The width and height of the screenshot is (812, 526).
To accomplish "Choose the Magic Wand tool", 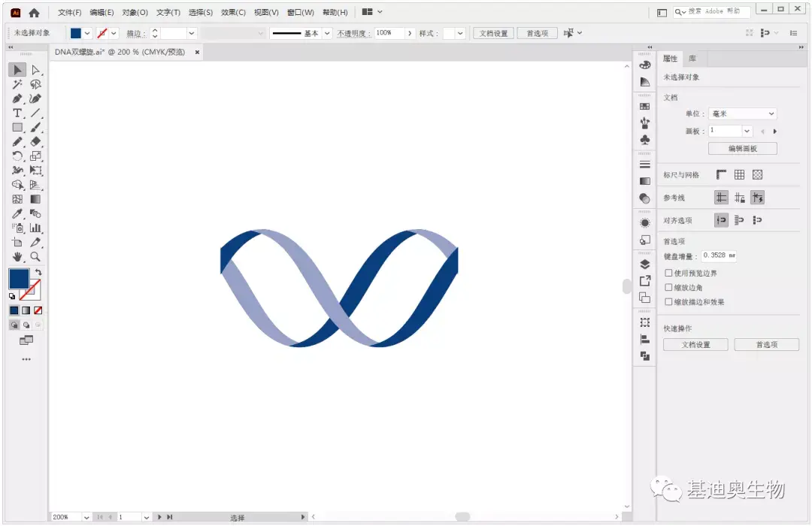I will coord(17,84).
